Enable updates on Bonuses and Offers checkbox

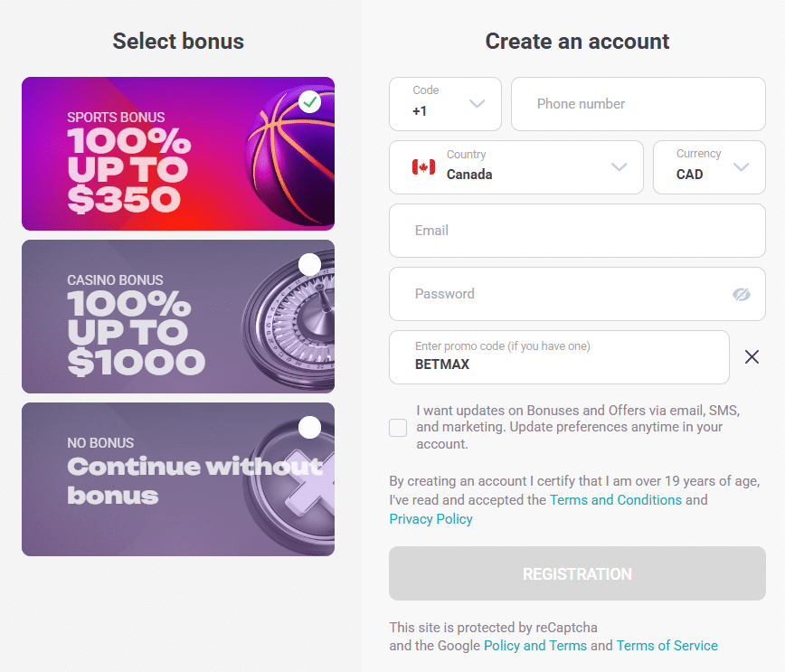(398, 427)
